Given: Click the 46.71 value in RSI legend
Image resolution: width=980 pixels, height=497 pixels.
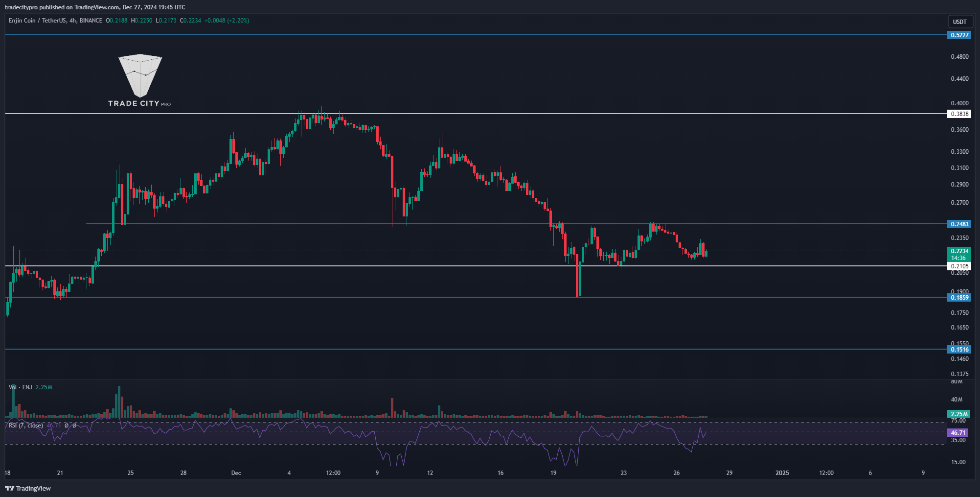Looking at the screenshot, I should [54, 426].
